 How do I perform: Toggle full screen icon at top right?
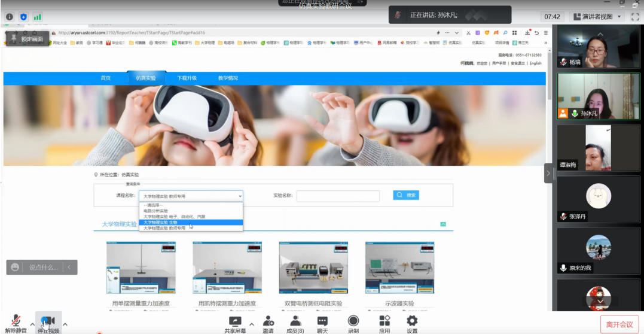coord(635,17)
